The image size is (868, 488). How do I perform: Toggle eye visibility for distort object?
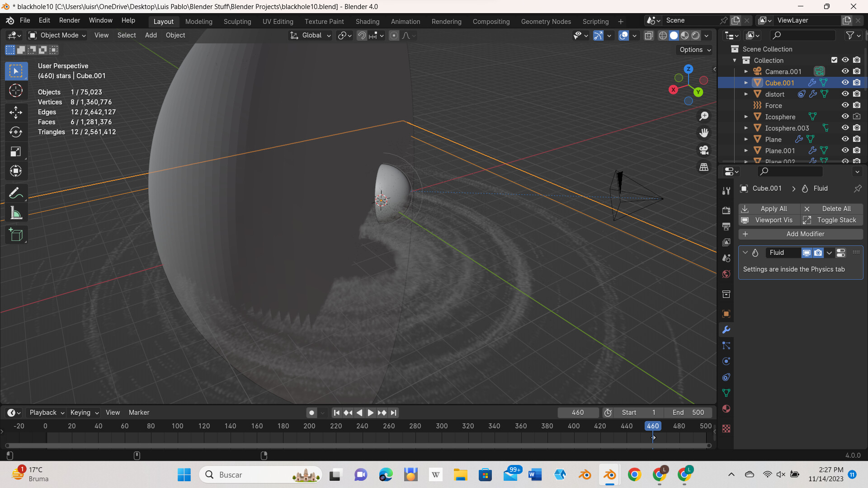coord(845,94)
